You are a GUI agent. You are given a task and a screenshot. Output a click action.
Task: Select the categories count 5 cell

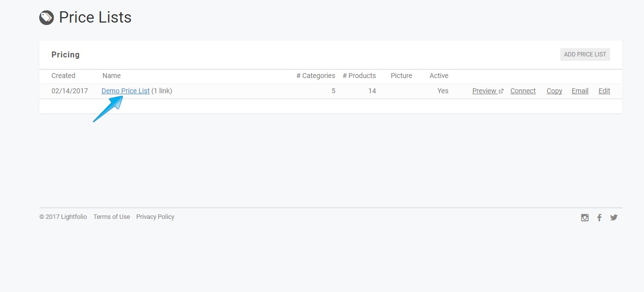click(x=333, y=91)
